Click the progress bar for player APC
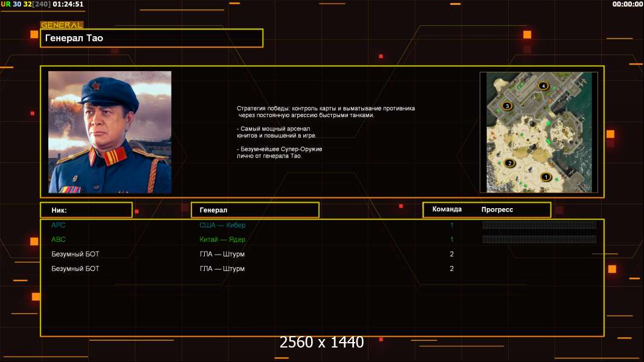The width and height of the screenshot is (644, 362). 539,224
